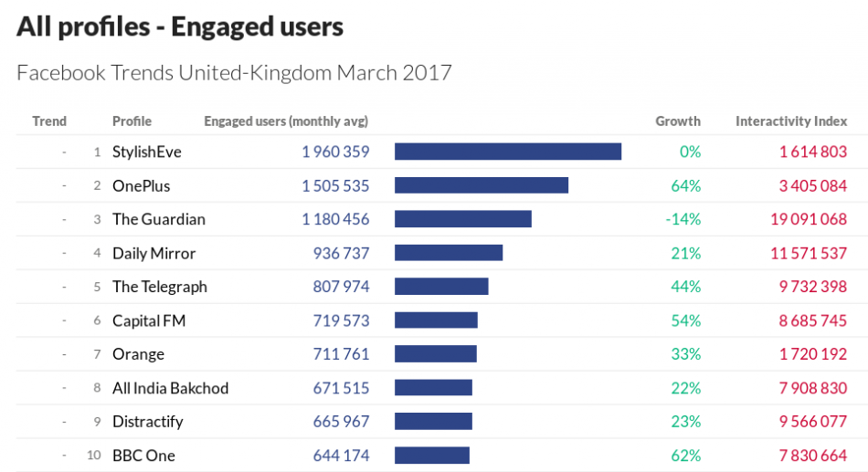Open The Telegraph profile
Screen dimensions: 868x472
point(159,287)
